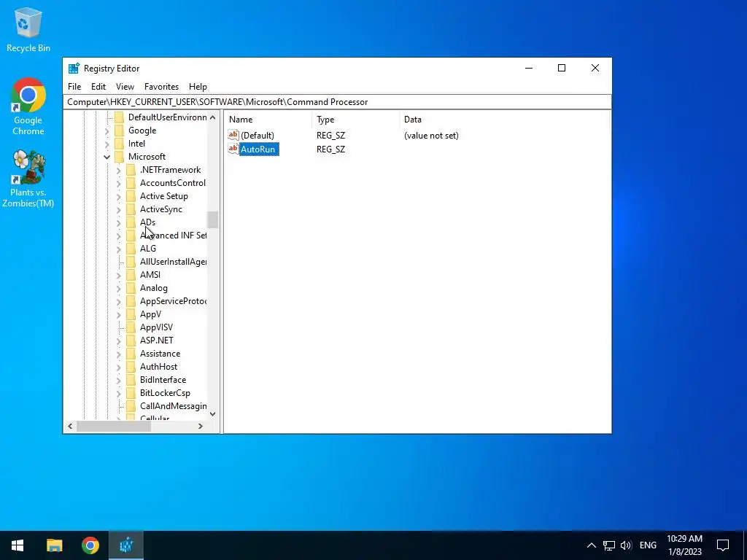This screenshot has width=747, height=560.
Task: Click the BitLockerCsp folder icon
Action: click(x=131, y=393)
